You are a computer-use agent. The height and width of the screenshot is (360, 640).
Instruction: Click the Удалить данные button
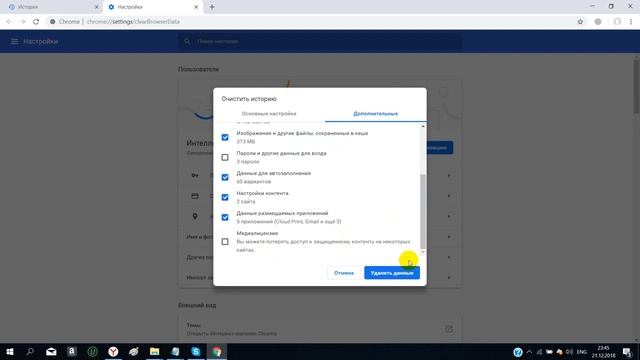[x=392, y=273]
